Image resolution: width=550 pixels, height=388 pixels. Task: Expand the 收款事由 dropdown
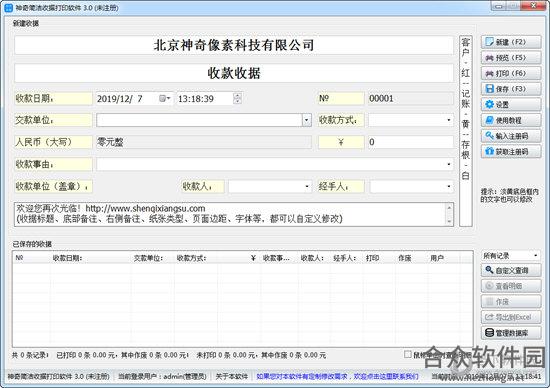point(449,164)
